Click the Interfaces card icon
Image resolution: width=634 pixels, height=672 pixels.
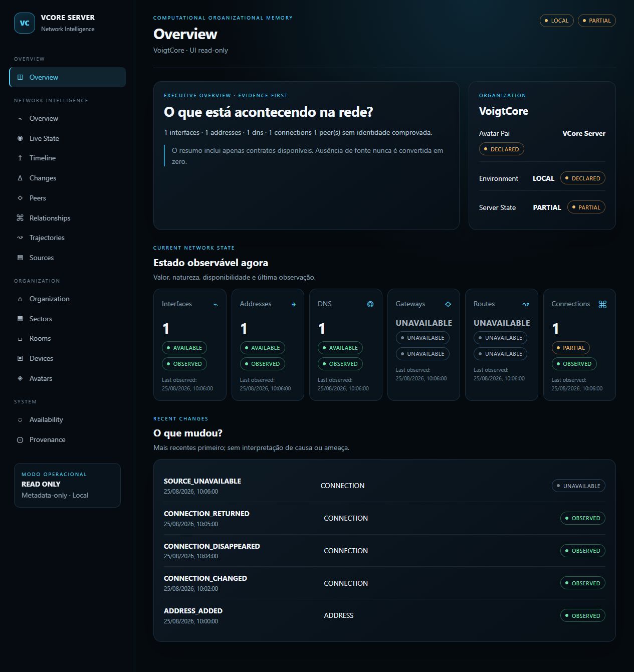click(x=216, y=304)
